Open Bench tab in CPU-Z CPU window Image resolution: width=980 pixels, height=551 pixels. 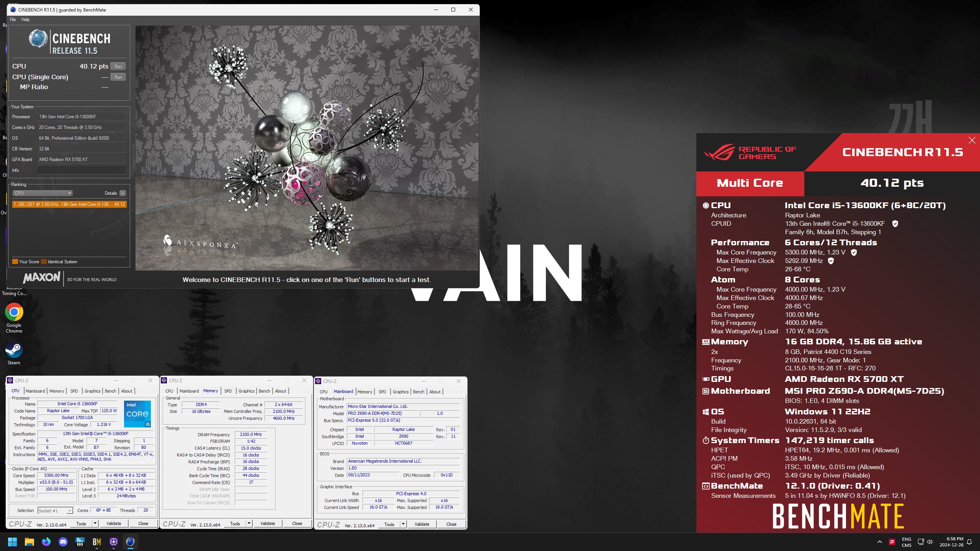(110, 391)
